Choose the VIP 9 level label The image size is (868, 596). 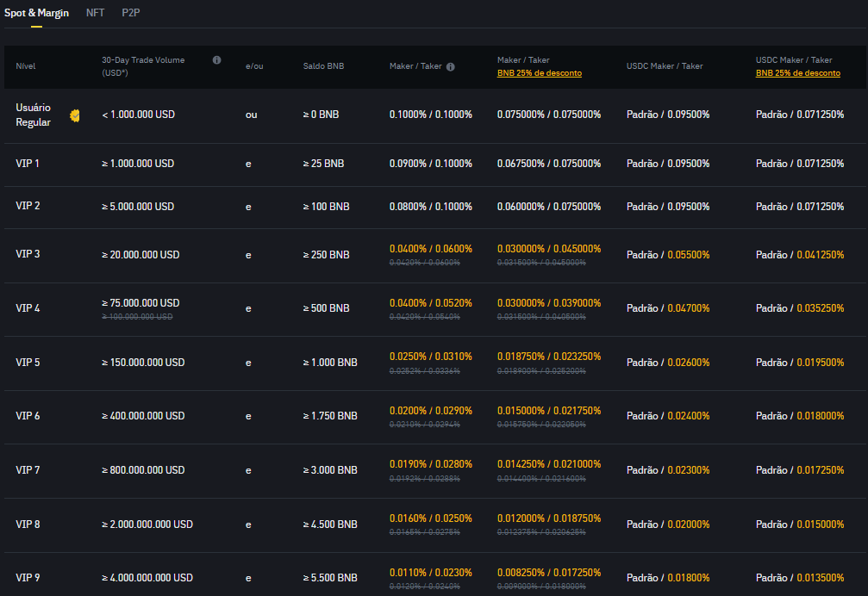[28, 577]
